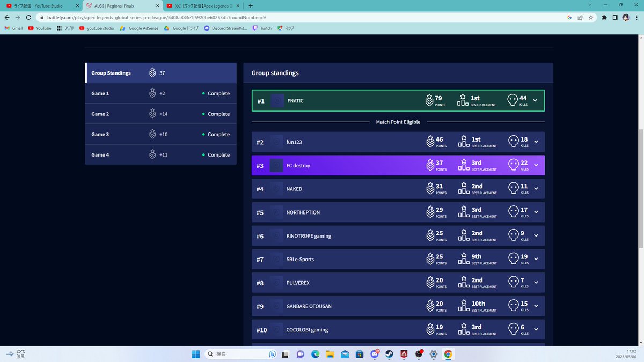This screenshot has width=644, height=362.
Task: Open a new browser tab
Action: [251, 6]
